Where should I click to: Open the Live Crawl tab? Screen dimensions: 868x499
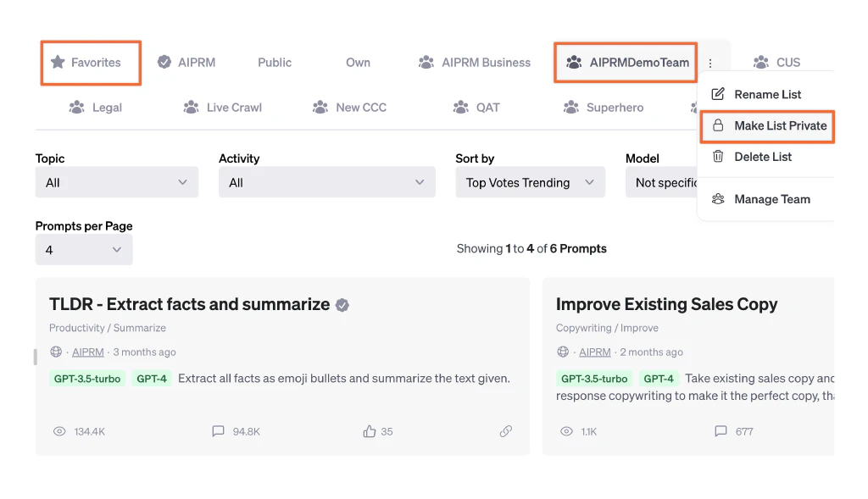(223, 108)
